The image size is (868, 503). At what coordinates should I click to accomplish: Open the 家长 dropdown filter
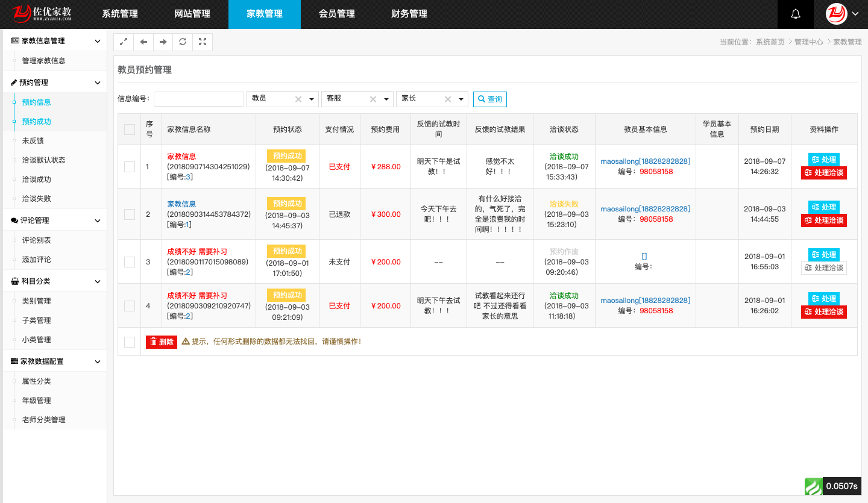point(461,99)
